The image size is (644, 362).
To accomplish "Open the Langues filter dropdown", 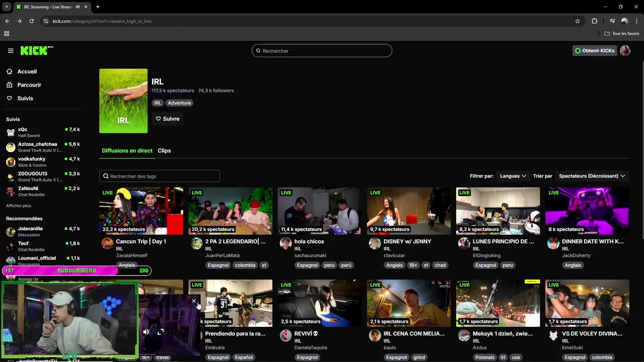I will point(513,176).
